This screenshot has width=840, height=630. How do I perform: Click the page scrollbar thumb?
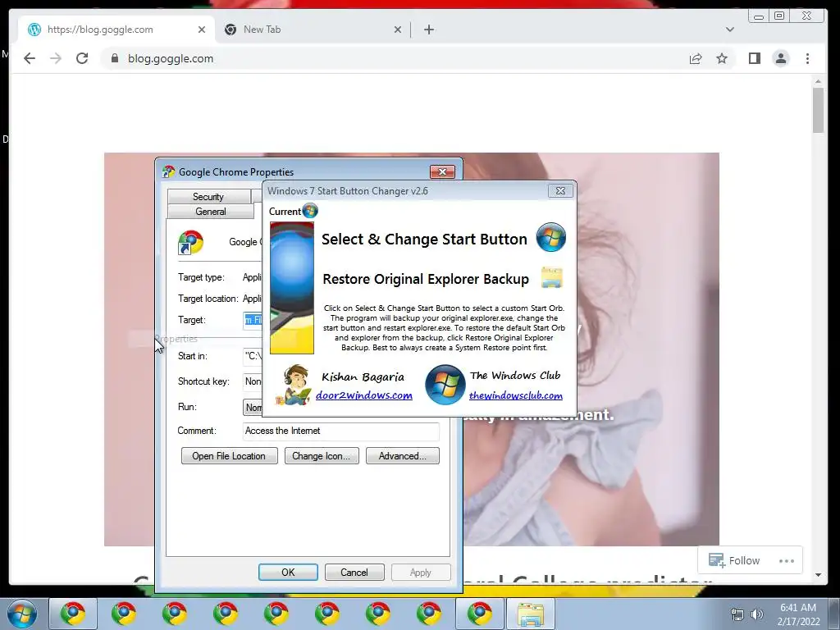point(818,110)
